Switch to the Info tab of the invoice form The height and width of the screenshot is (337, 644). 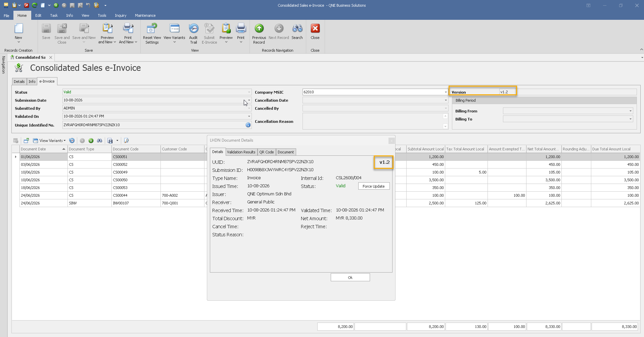pos(32,82)
